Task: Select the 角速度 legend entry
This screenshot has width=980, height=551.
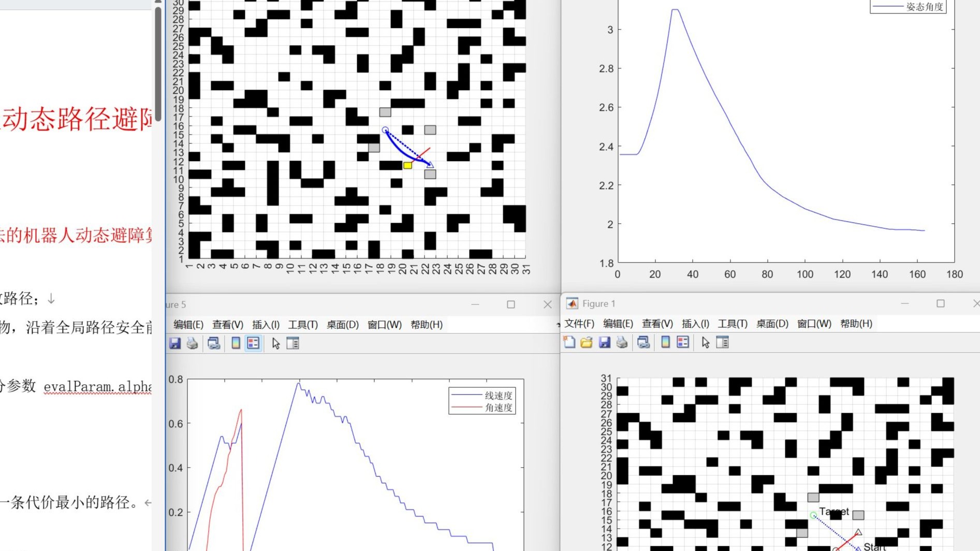Action: [482, 408]
